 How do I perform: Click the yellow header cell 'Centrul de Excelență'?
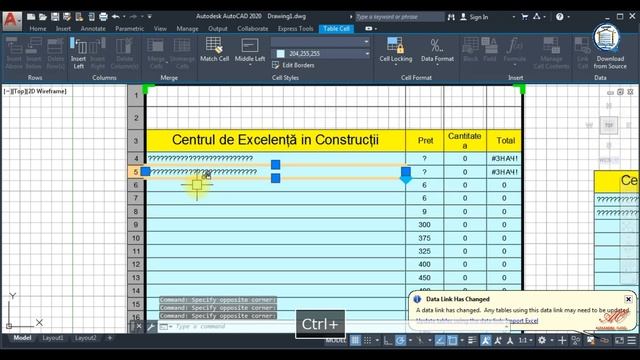pyautogui.click(x=276, y=140)
